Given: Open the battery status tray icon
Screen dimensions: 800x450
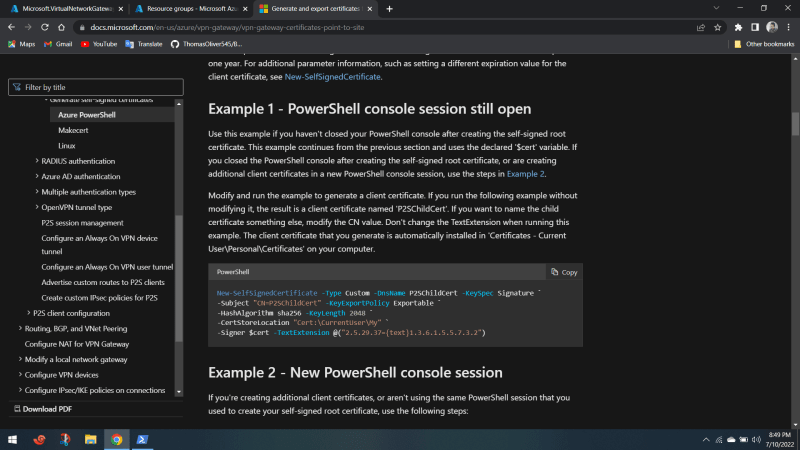Looking at the screenshot, I should 744,440.
